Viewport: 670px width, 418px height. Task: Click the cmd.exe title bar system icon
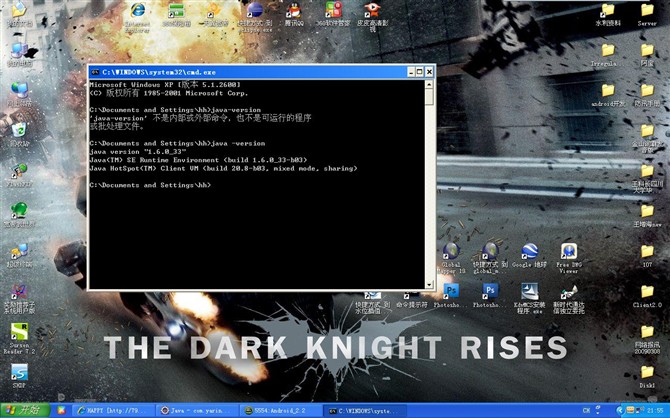(x=95, y=72)
